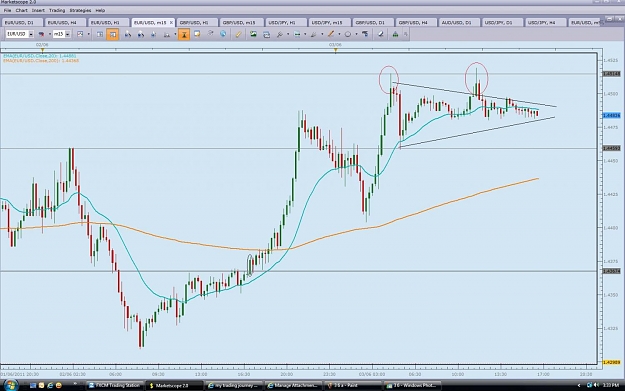Image resolution: width=625 pixels, height=391 pixels.
Task: Click the green icon near the toolbar's right end
Action: pyautogui.click(x=395, y=34)
